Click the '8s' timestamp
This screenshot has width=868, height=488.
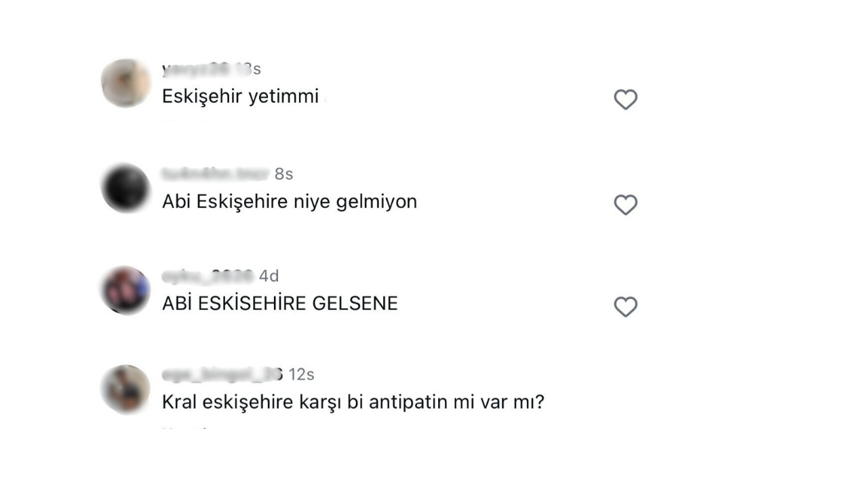pyautogui.click(x=283, y=174)
